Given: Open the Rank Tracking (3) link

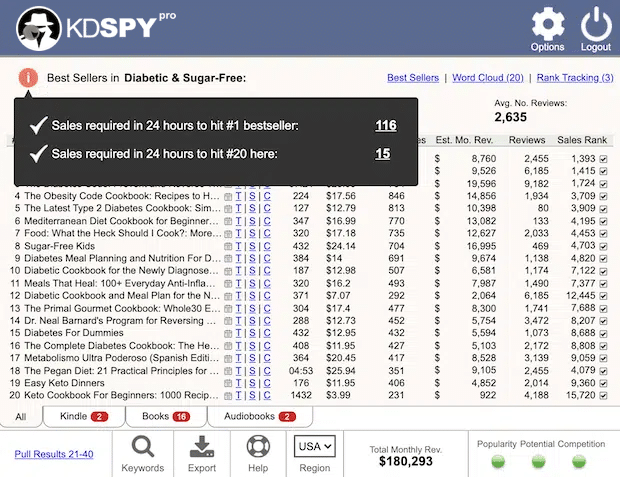Looking at the screenshot, I should click(575, 78).
